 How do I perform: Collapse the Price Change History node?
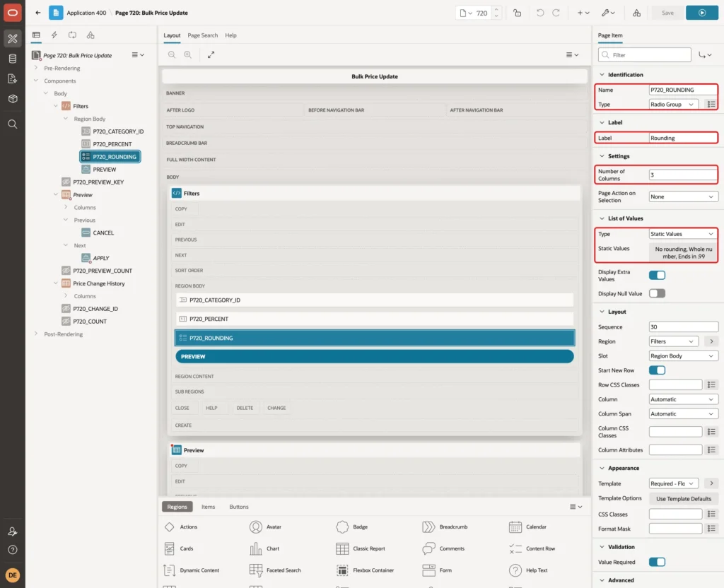[x=56, y=283]
